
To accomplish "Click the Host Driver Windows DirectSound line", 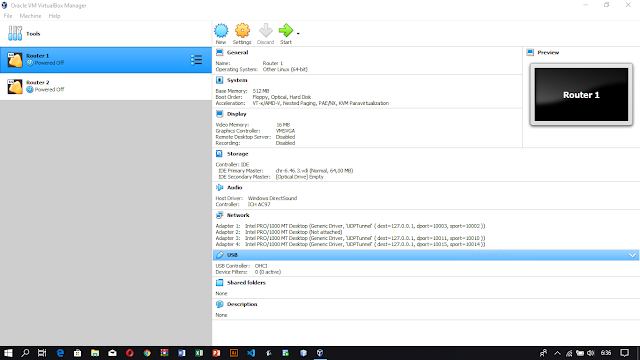I will point(256,198).
